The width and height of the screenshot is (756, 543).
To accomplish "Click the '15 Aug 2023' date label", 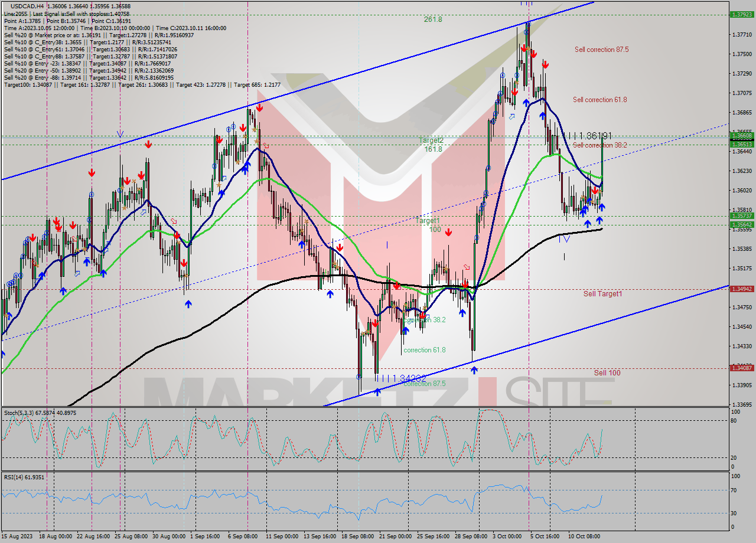I will tap(17, 537).
